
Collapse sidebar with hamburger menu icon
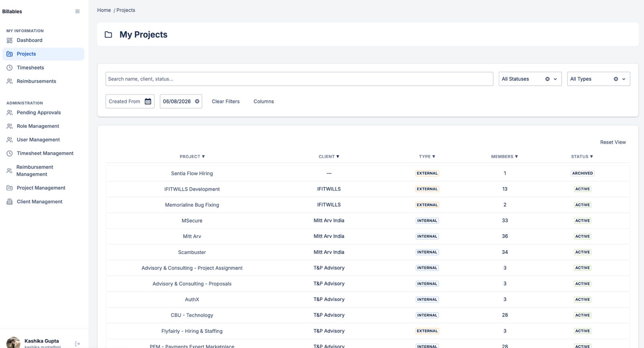point(77,12)
